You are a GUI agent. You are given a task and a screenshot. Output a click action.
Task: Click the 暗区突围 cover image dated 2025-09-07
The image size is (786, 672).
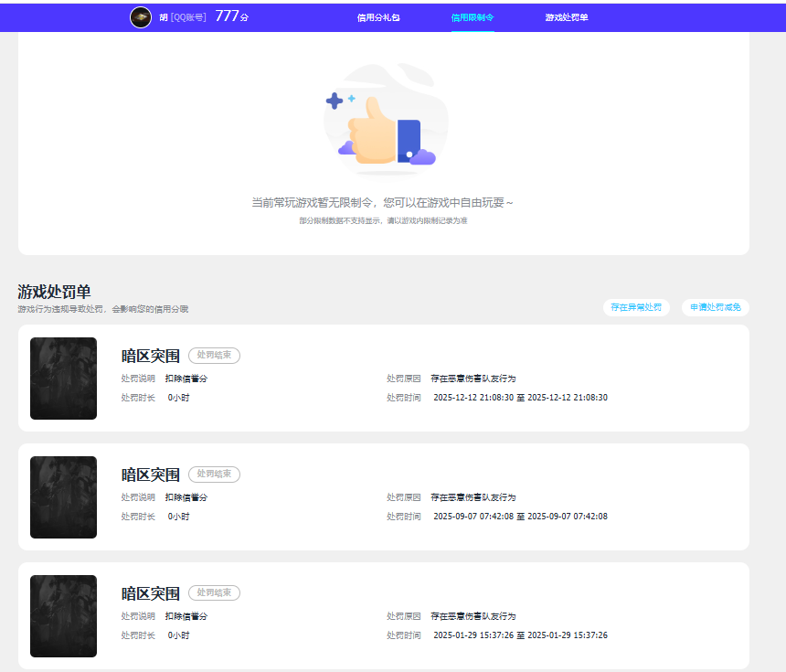[63, 497]
